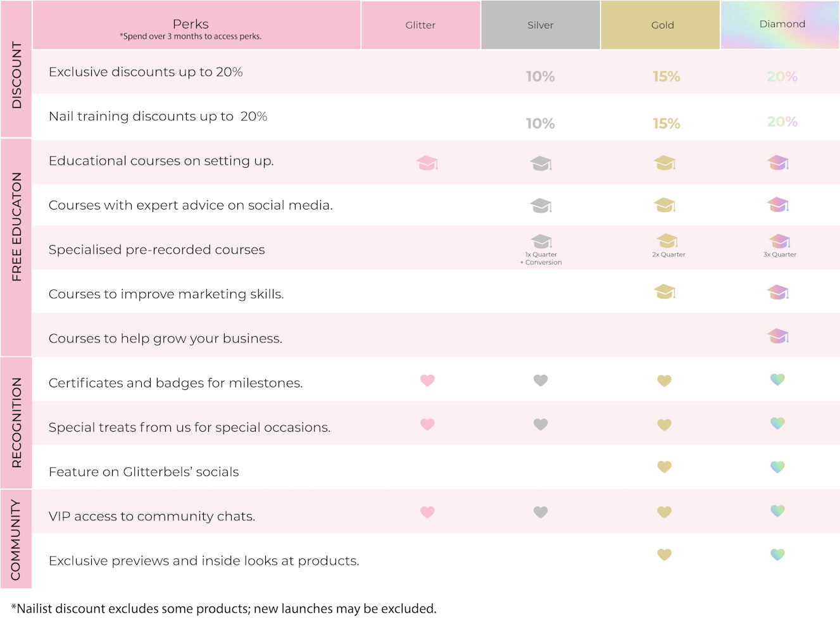Select the holographic Diamond tier header
Screen dimensions: 840x633
pyautogui.click(x=780, y=25)
